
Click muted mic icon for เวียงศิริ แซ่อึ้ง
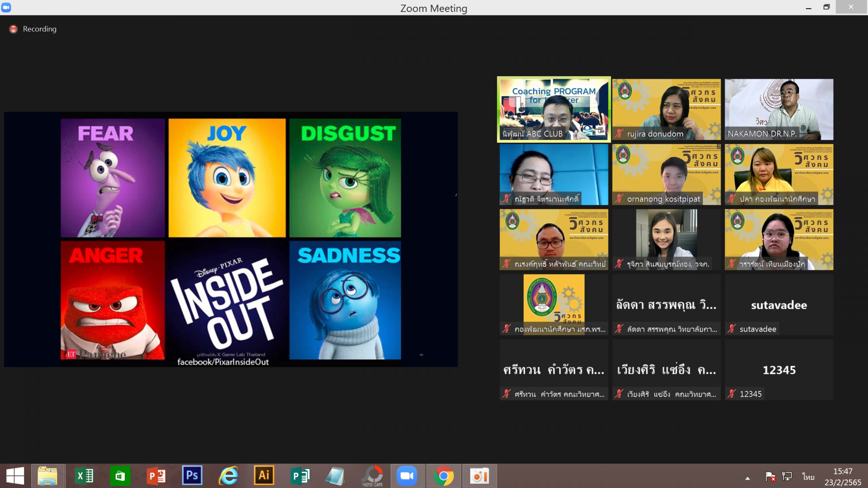tap(619, 394)
